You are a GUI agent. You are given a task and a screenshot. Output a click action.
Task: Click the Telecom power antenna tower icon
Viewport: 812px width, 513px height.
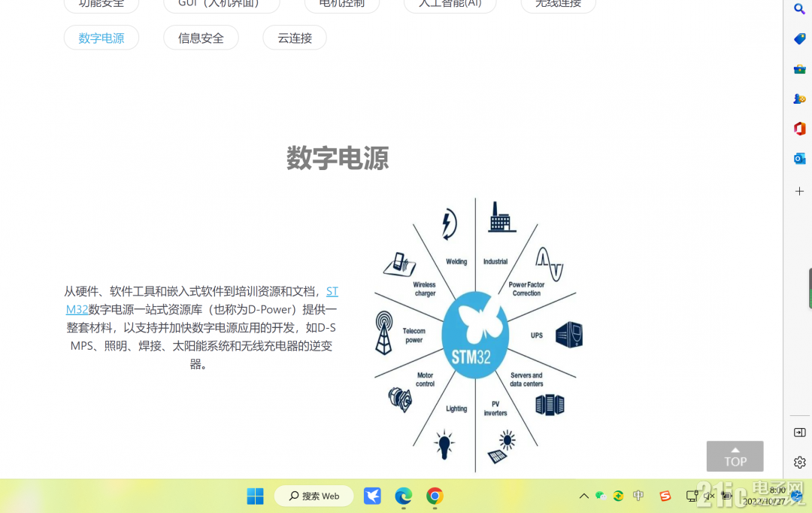(x=383, y=332)
